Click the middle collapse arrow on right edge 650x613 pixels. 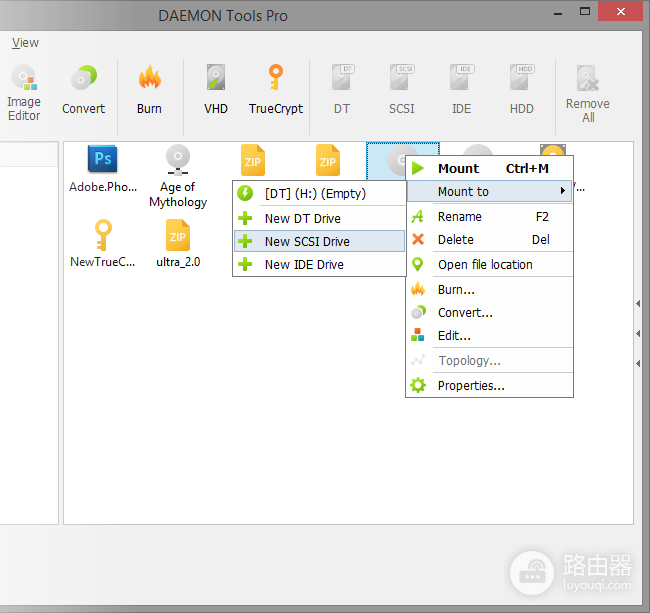pos(638,333)
